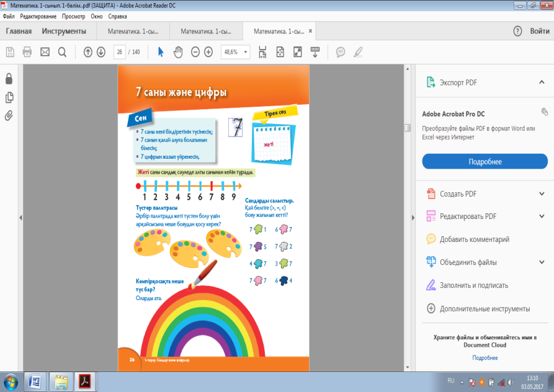Open Добавить комментарий tool
This screenshot has height=392, width=554.
pyautogui.click(x=474, y=239)
